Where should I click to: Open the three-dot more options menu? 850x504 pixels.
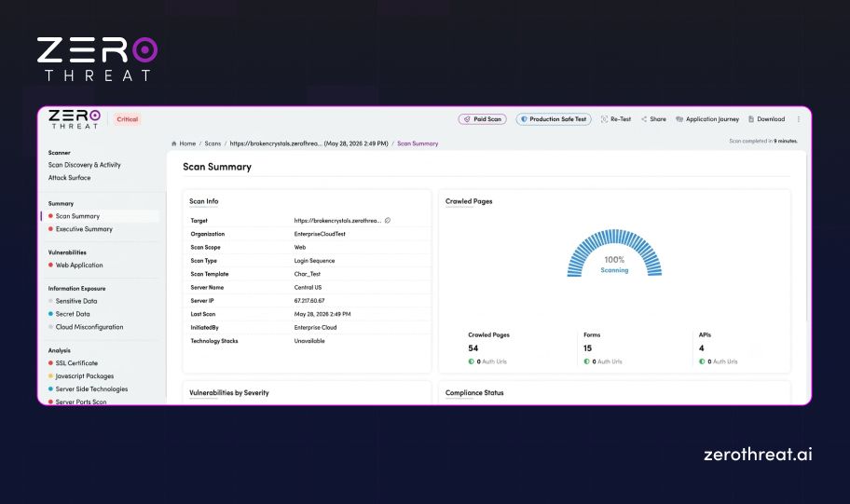tap(799, 119)
